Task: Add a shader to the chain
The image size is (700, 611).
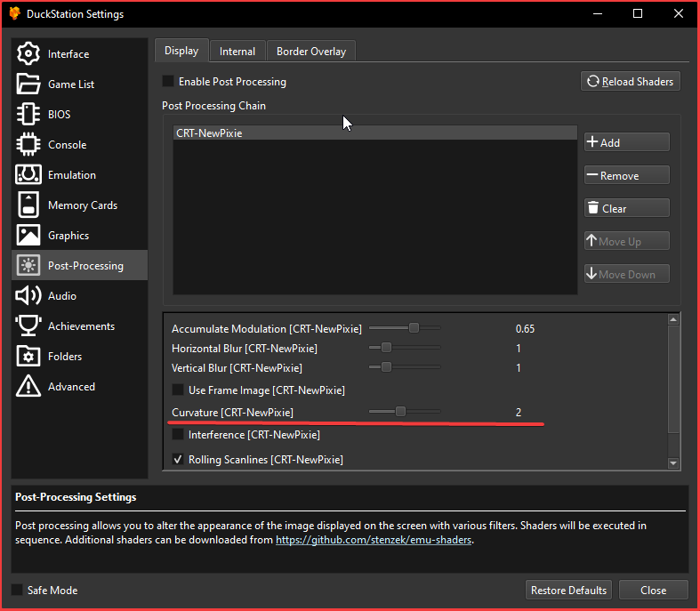Action: click(x=627, y=142)
